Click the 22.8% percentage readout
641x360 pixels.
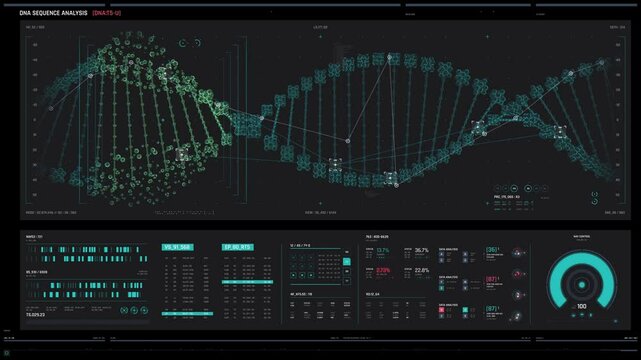point(421,271)
